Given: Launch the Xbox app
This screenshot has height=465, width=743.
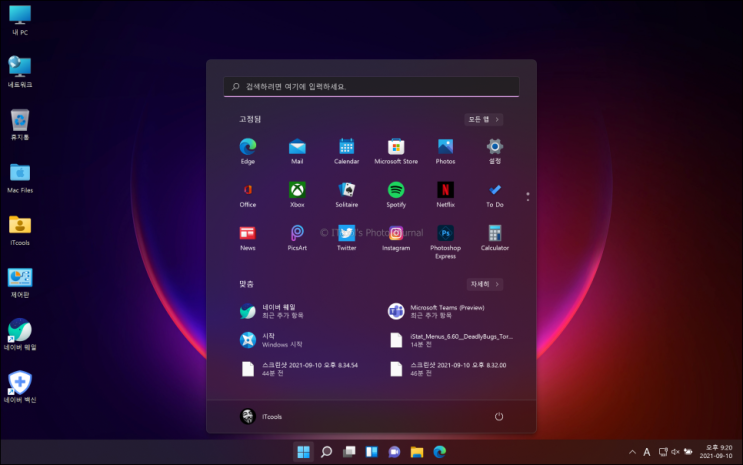Looking at the screenshot, I should click(x=297, y=194).
